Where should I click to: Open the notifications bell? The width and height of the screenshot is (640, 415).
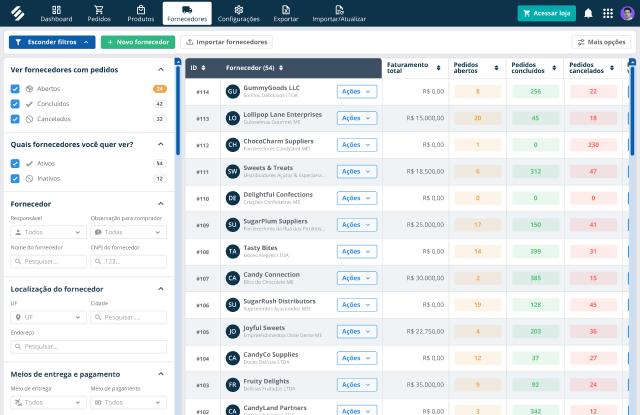(x=588, y=13)
